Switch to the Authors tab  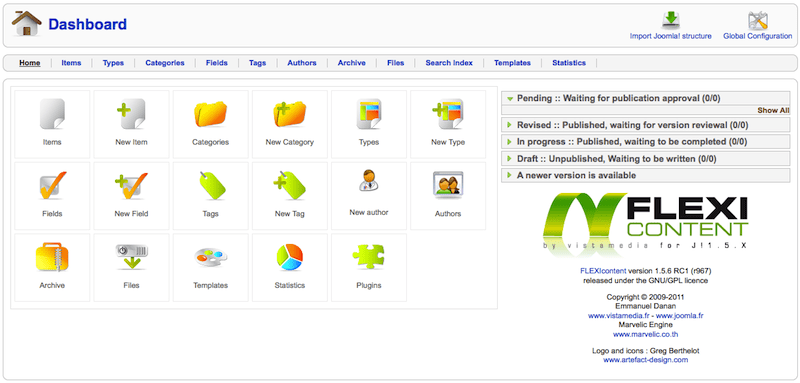click(x=302, y=63)
